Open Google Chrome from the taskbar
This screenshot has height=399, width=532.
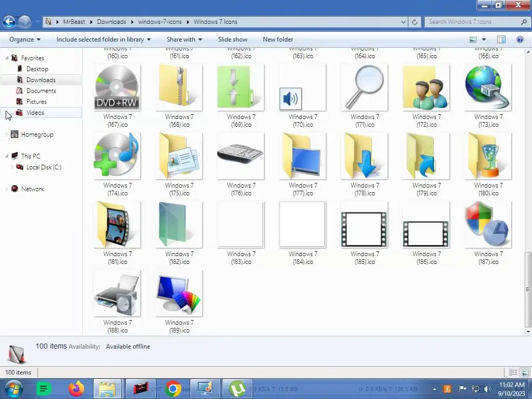coord(173,389)
